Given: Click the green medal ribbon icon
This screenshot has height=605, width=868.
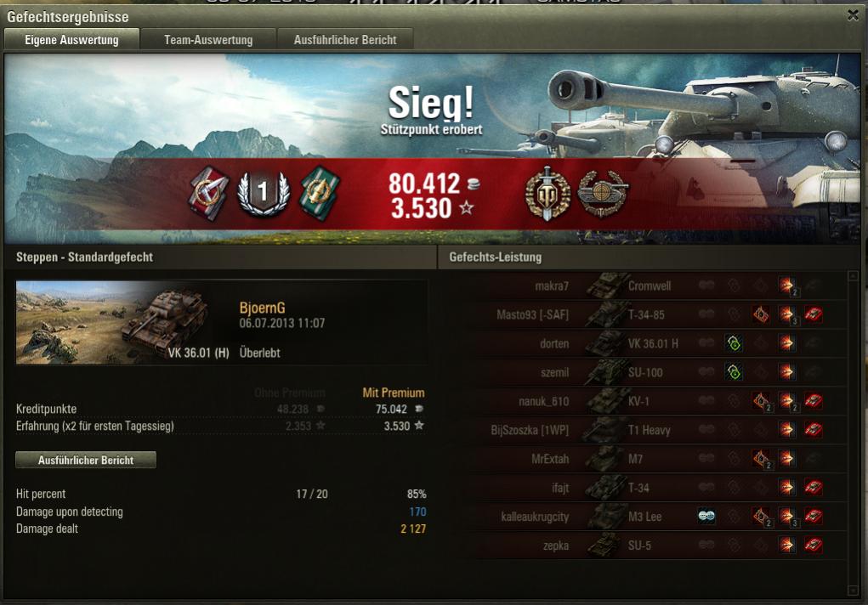Looking at the screenshot, I should pyautogui.click(x=320, y=193).
